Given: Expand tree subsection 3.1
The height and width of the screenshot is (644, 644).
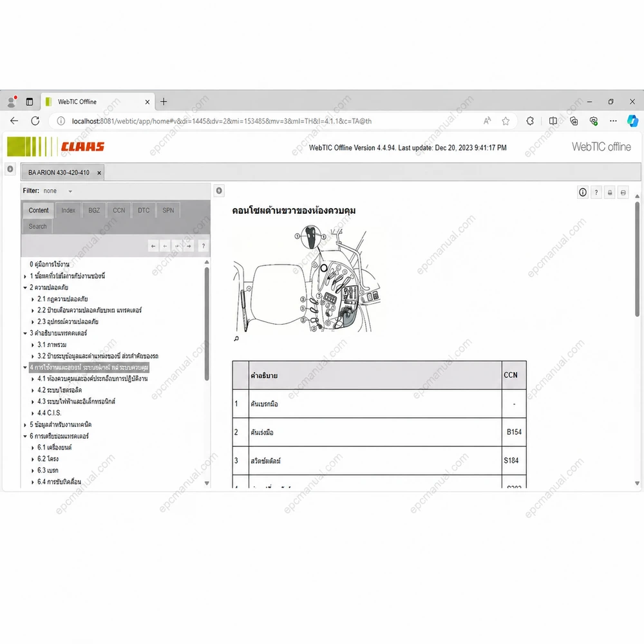Looking at the screenshot, I should click(x=33, y=345).
